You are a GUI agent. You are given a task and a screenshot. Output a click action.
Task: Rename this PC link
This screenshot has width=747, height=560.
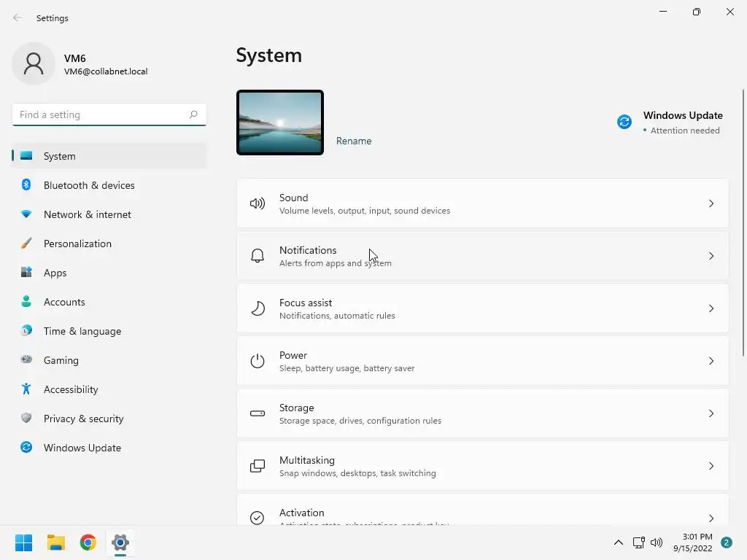pos(354,141)
